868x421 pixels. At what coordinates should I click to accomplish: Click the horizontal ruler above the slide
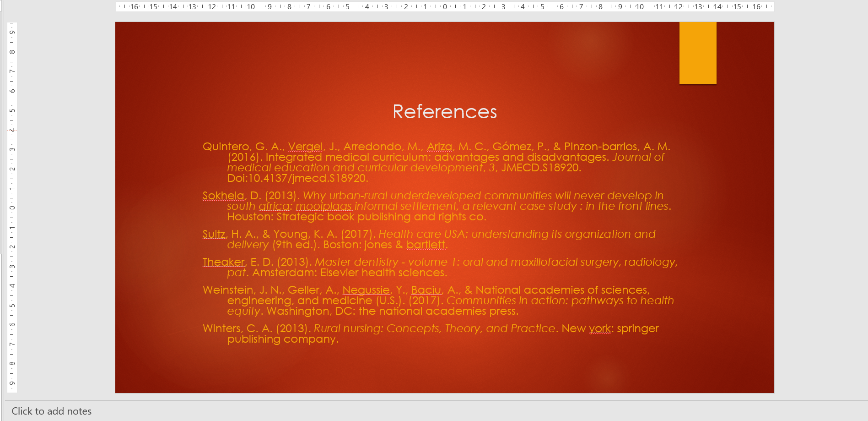click(x=445, y=6)
